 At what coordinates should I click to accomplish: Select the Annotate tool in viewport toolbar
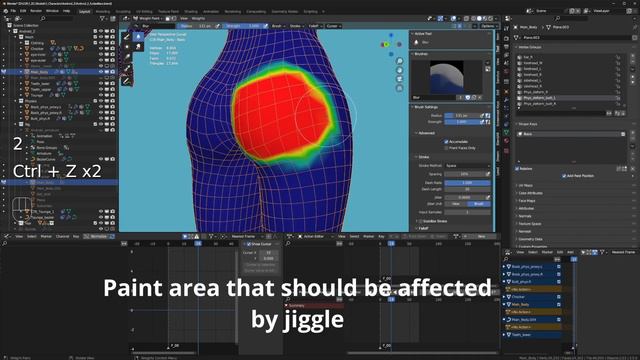[127, 81]
